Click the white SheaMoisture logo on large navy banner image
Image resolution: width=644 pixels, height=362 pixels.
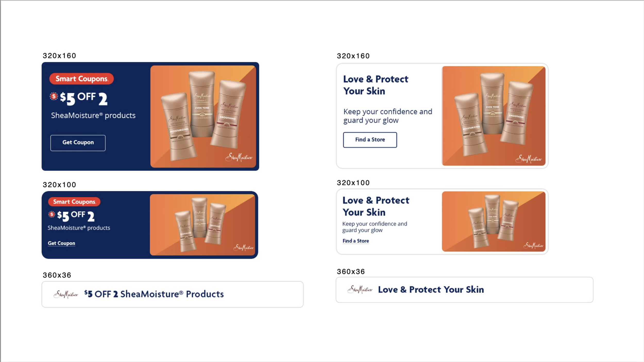[x=239, y=157]
